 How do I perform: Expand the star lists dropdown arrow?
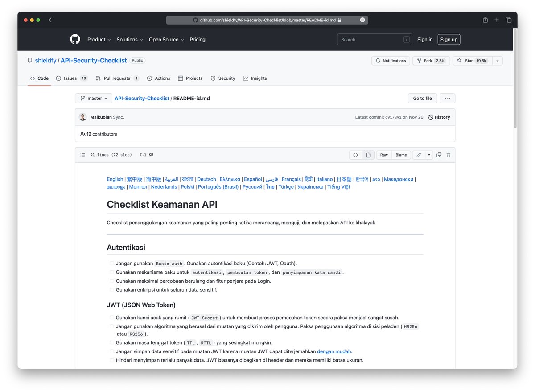(x=498, y=61)
